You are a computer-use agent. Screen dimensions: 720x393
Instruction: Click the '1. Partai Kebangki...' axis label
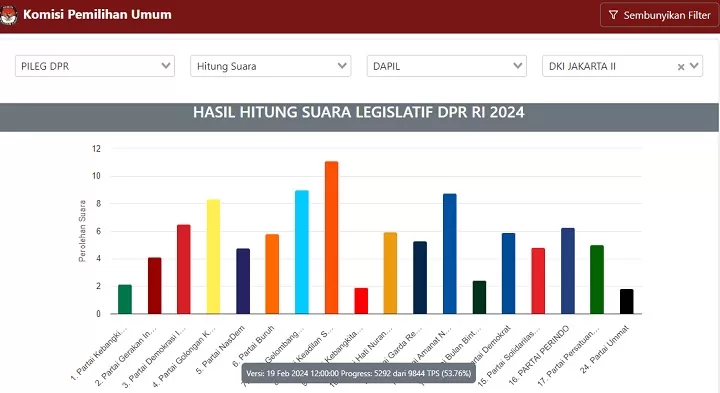click(x=98, y=354)
